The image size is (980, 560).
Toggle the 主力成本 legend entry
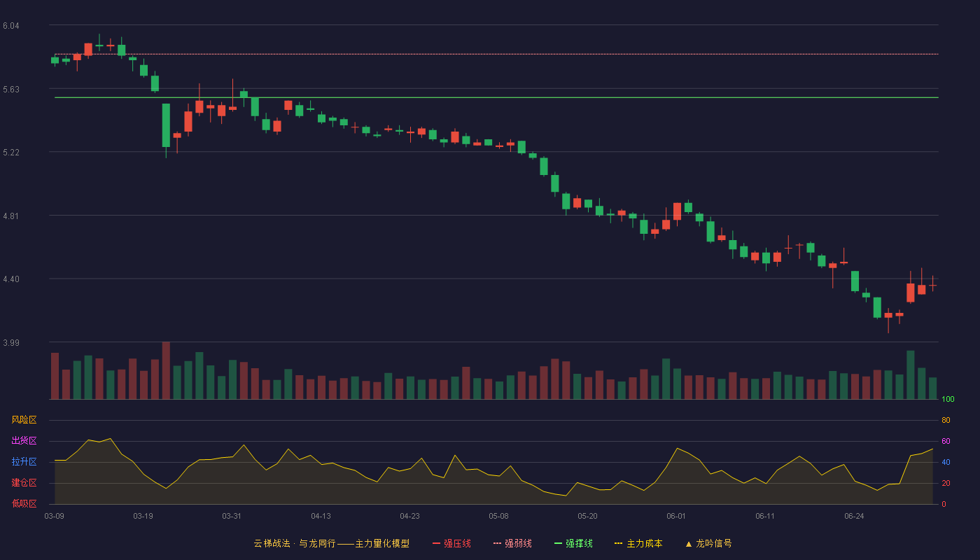coord(638,543)
